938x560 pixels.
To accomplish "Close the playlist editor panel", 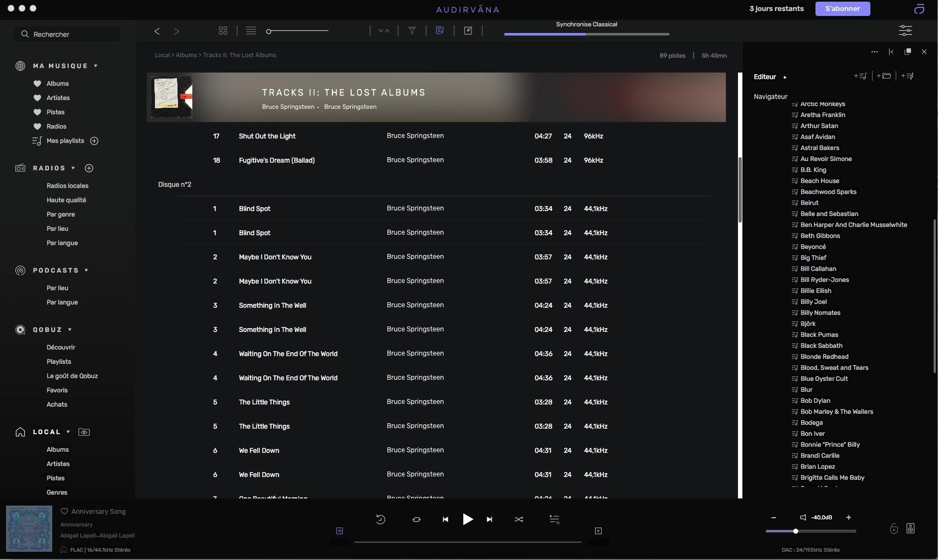I will tap(924, 52).
